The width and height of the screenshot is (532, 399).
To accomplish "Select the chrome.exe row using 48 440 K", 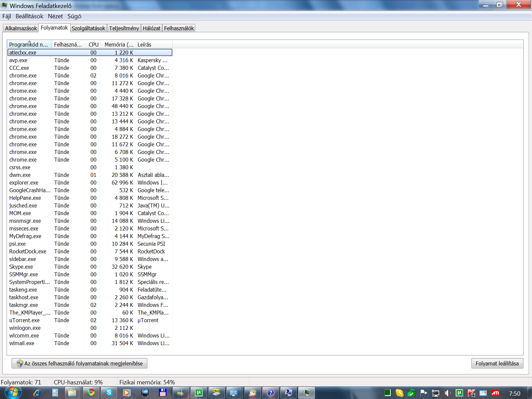I will pyautogui.click(x=90, y=106).
